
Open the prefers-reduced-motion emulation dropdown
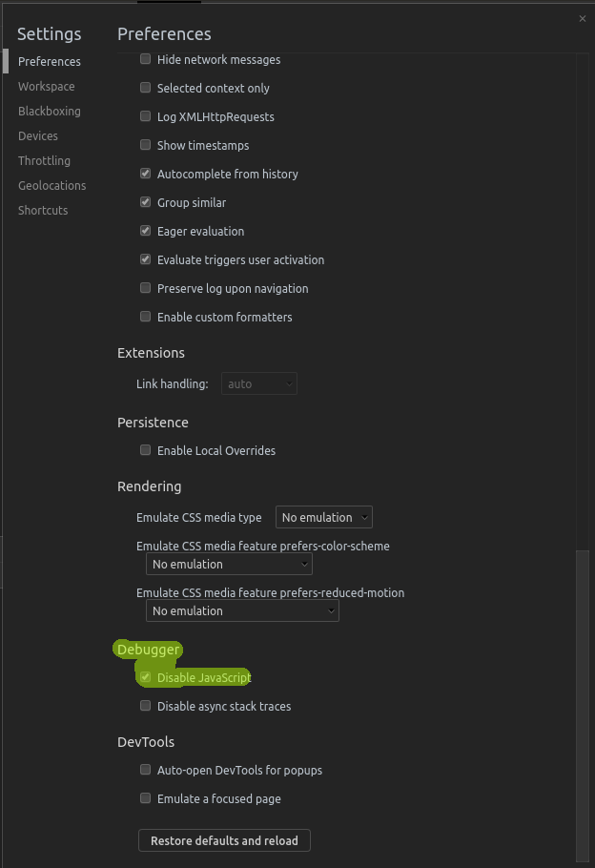click(242, 610)
